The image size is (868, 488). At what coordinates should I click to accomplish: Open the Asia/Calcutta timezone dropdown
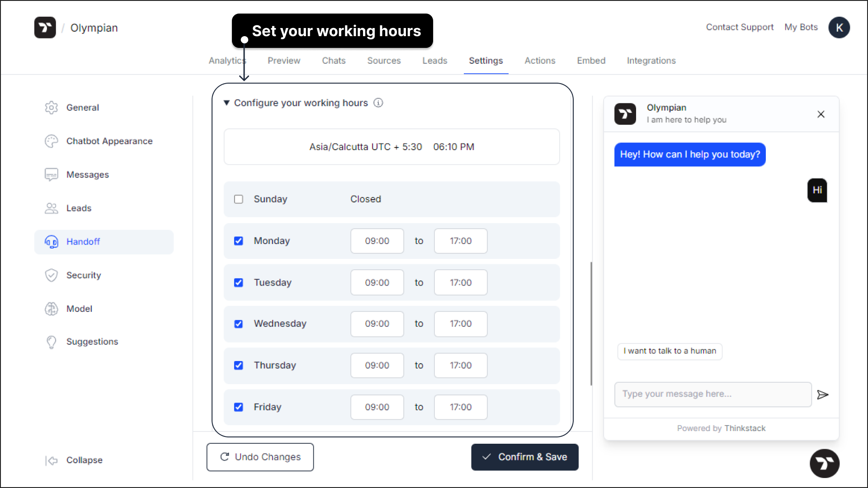(392, 146)
